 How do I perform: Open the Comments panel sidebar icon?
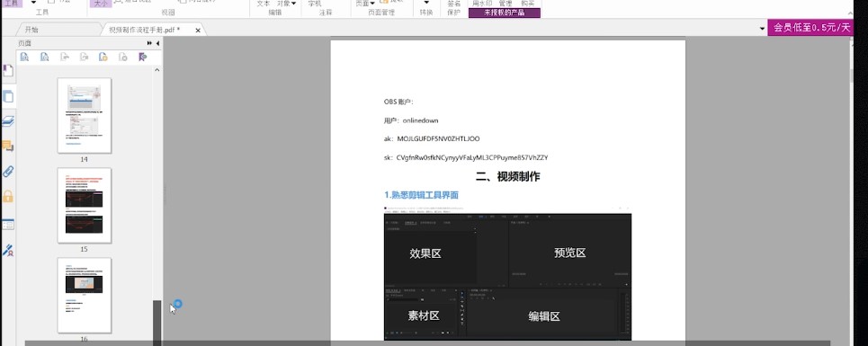pyautogui.click(x=8, y=146)
